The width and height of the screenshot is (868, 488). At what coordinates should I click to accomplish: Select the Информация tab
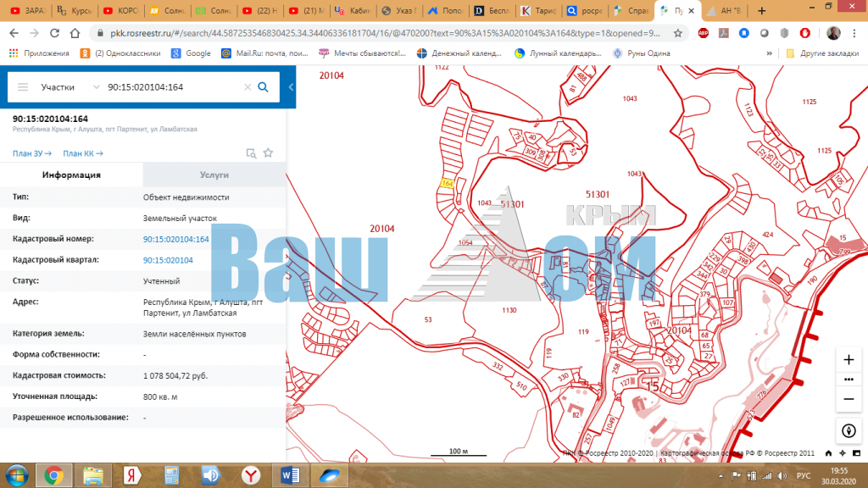pos(71,175)
